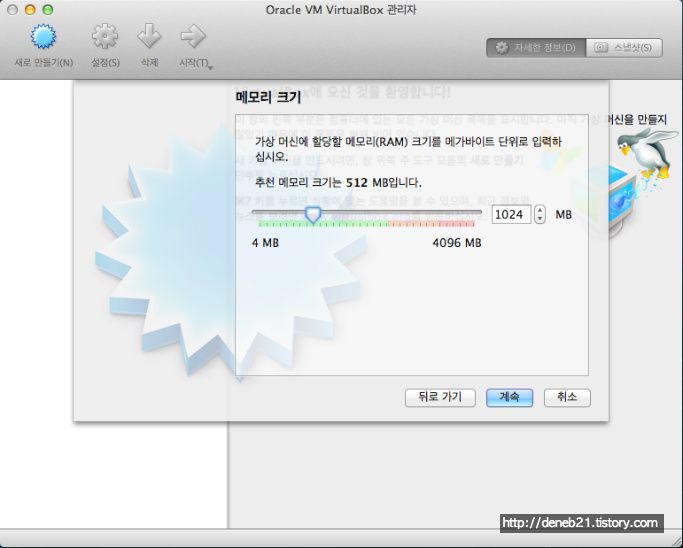The image size is (683, 548).
Task: Open Settings (설정) gear icon
Action: [x=105, y=36]
